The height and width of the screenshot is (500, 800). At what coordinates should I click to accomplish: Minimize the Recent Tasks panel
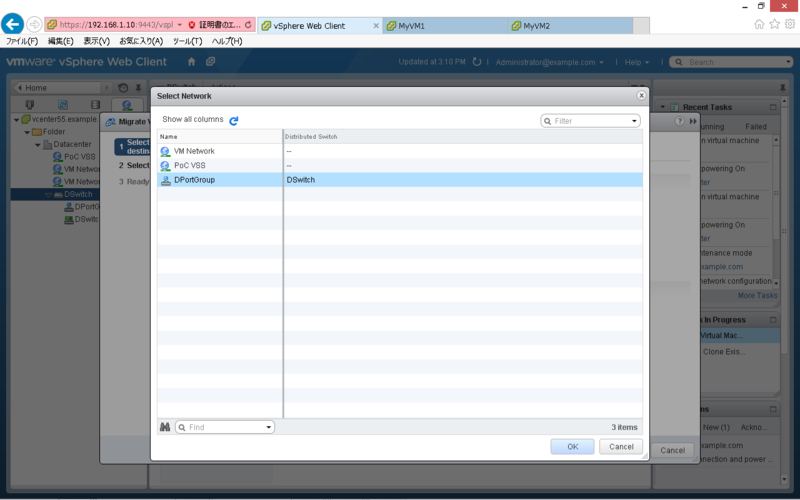pos(773,107)
